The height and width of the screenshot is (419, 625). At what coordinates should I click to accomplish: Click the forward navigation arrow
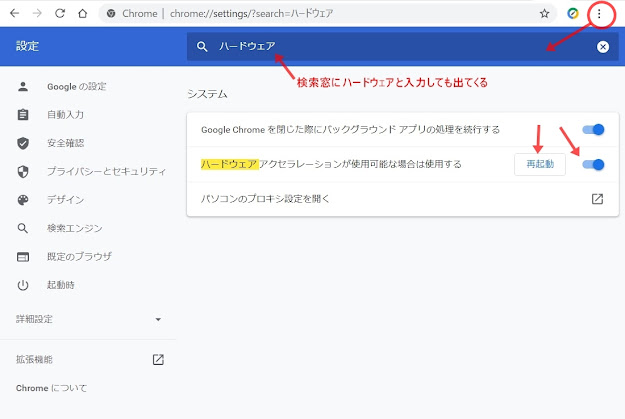(37, 14)
